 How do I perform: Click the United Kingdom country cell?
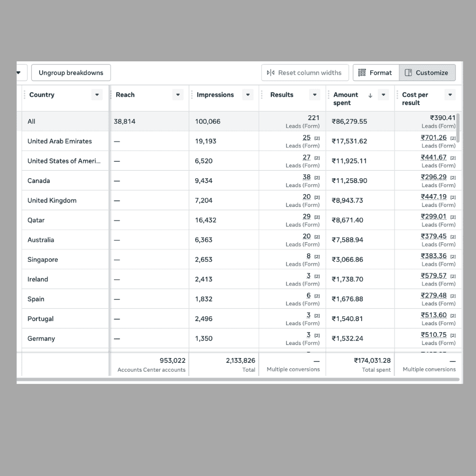(65, 200)
